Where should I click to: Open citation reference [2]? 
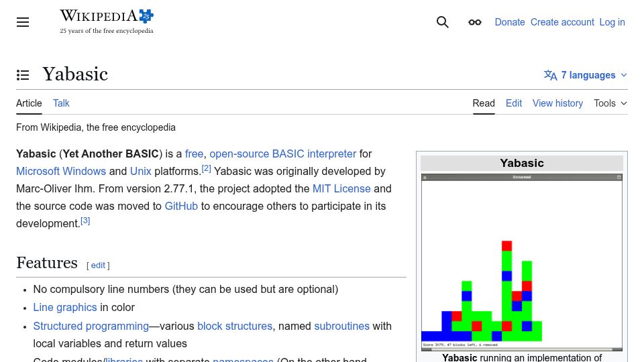point(206,169)
